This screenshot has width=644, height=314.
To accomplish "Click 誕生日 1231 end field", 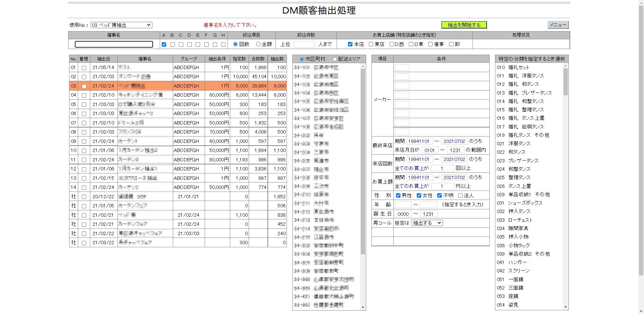I will [x=429, y=214].
